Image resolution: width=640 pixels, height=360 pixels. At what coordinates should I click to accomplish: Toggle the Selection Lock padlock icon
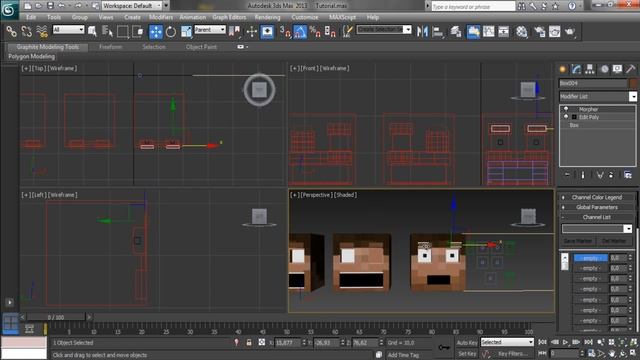click(x=249, y=342)
